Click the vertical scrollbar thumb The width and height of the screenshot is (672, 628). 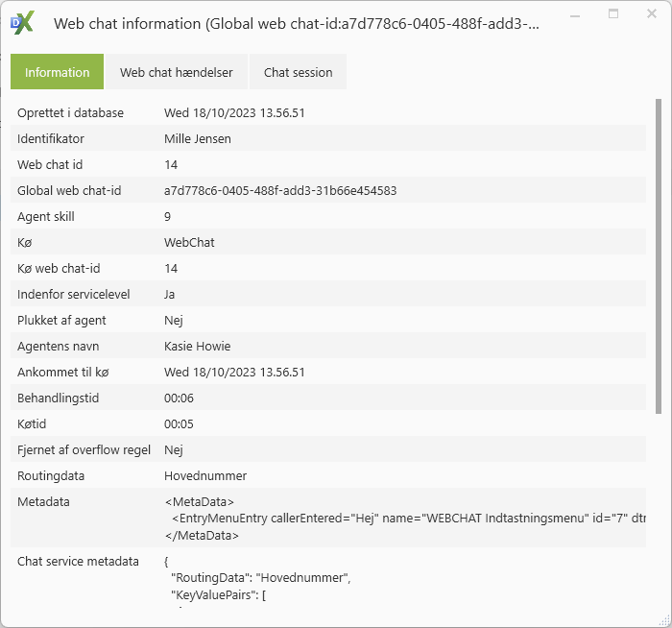pyautogui.click(x=658, y=254)
